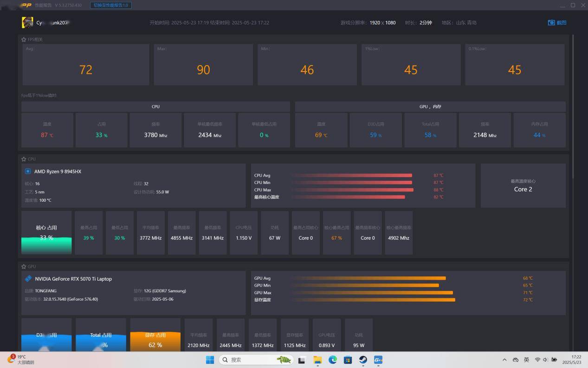Select the GPU，内存 header bar
Image resolution: width=588 pixels, height=368 pixels.
point(430,107)
